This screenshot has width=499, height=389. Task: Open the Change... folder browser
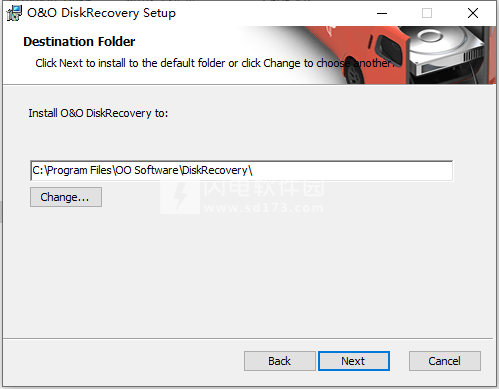pos(66,197)
